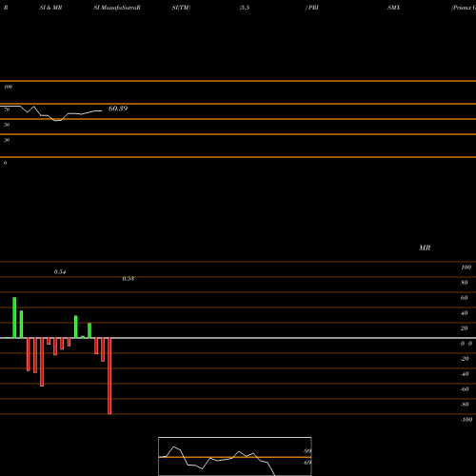Select the MR axis label -100
Viewport: 476px width, 476px height.
coord(466,420)
